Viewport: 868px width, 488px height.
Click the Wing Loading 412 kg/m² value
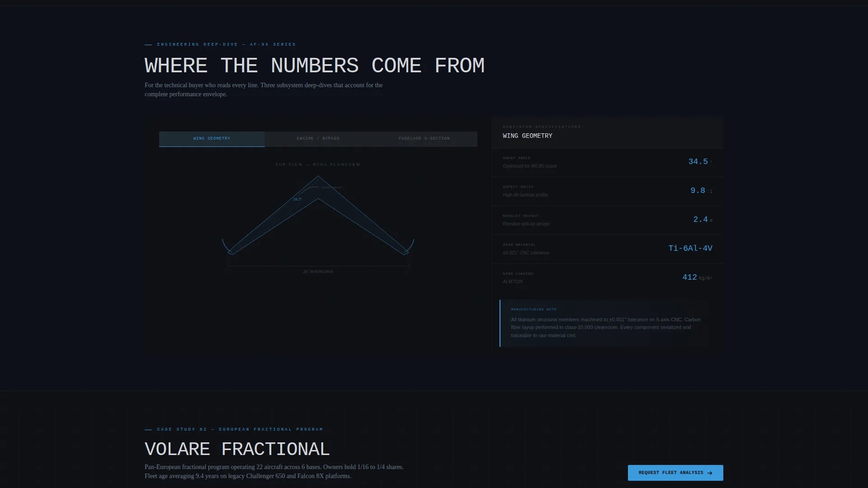[x=697, y=277]
